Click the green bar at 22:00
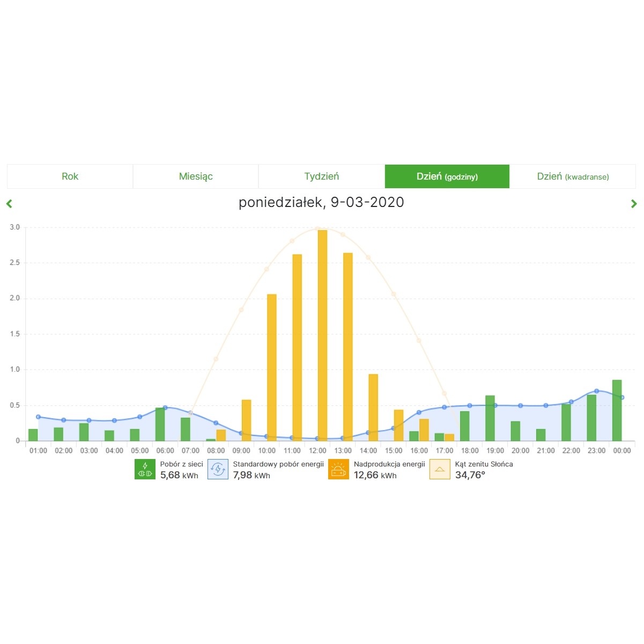Viewport: 644px width, 644px height. (566, 423)
